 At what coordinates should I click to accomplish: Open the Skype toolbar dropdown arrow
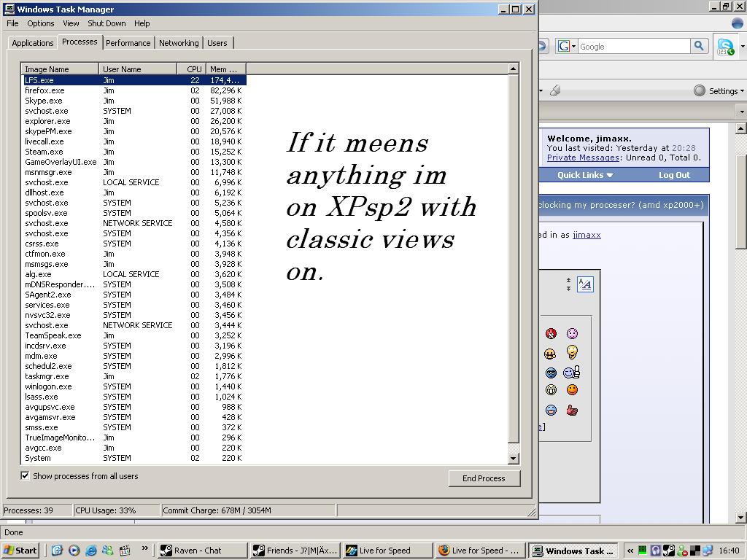(x=743, y=47)
